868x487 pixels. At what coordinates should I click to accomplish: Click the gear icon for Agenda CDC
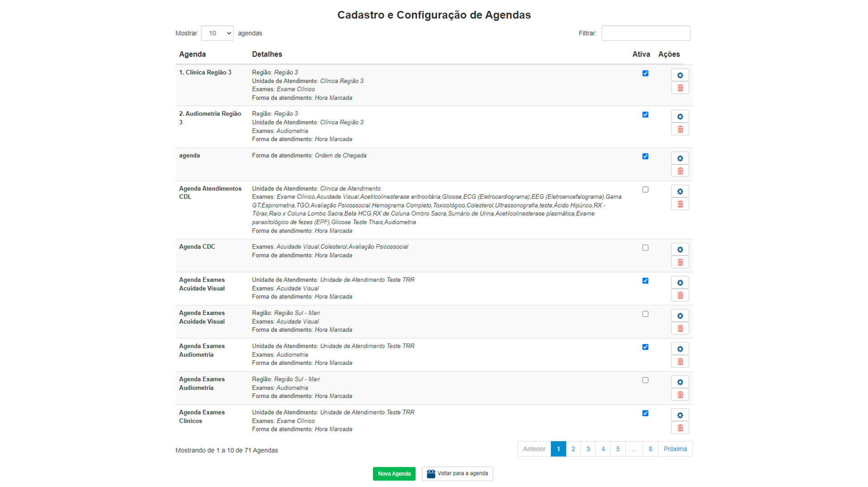(679, 250)
